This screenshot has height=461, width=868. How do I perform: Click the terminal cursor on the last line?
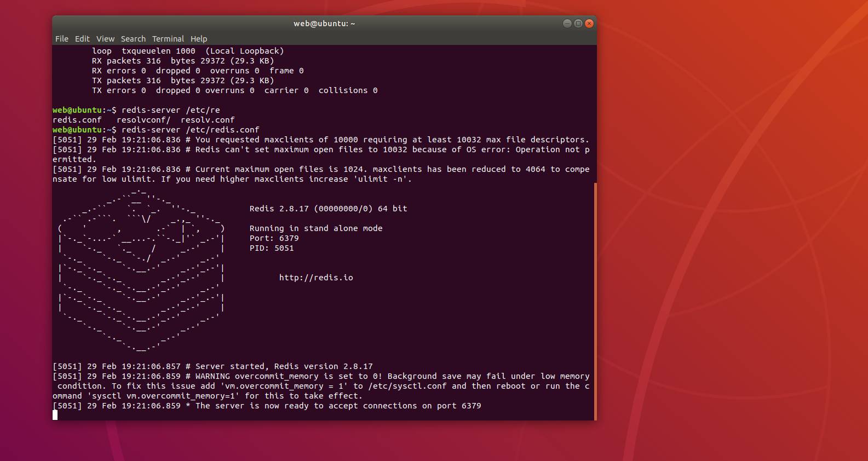click(x=55, y=415)
